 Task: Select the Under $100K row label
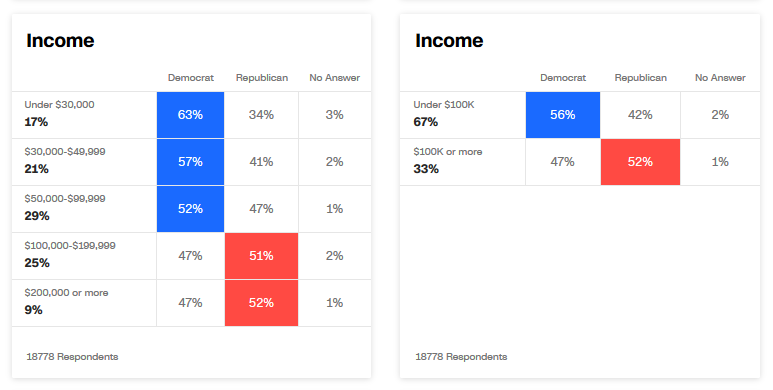pyautogui.click(x=444, y=105)
